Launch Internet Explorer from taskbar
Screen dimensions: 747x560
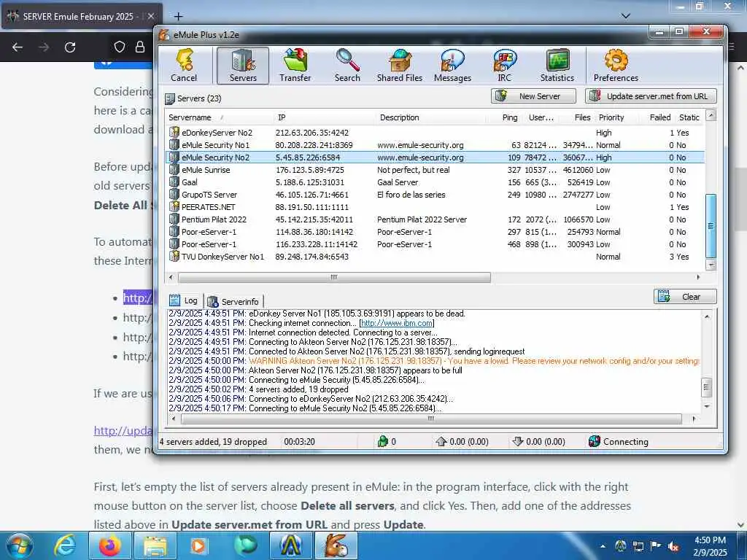[x=64, y=545]
